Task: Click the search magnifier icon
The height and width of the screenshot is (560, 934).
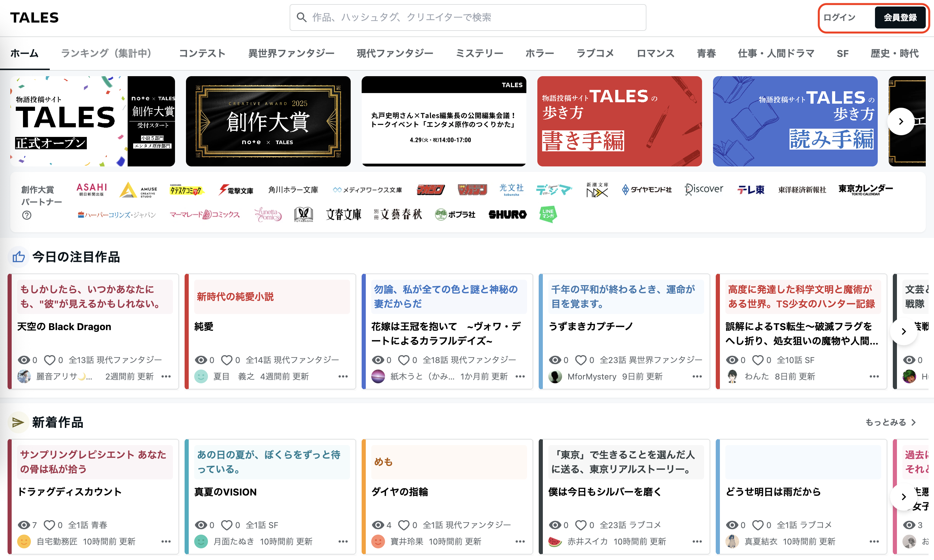Action: 301,17
